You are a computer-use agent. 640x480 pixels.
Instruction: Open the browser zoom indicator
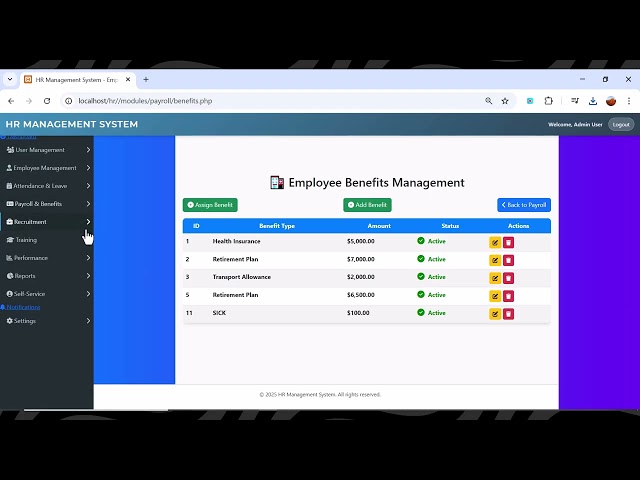[x=488, y=101]
